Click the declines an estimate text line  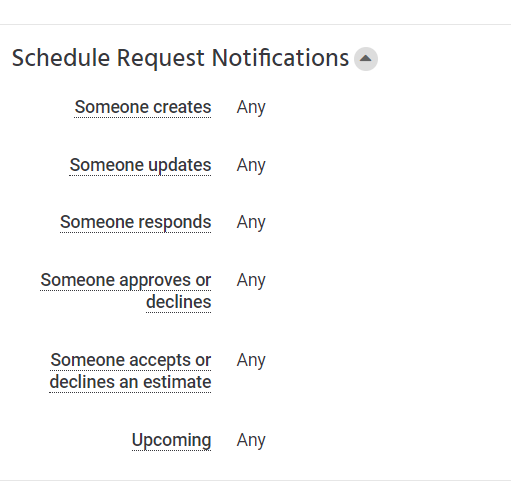click(x=130, y=382)
